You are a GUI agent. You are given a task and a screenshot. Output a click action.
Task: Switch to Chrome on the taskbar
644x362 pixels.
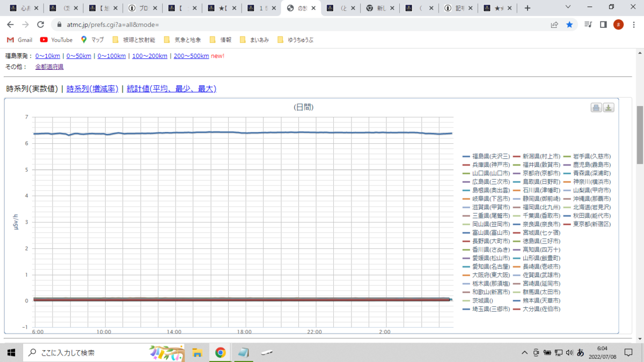220,352
